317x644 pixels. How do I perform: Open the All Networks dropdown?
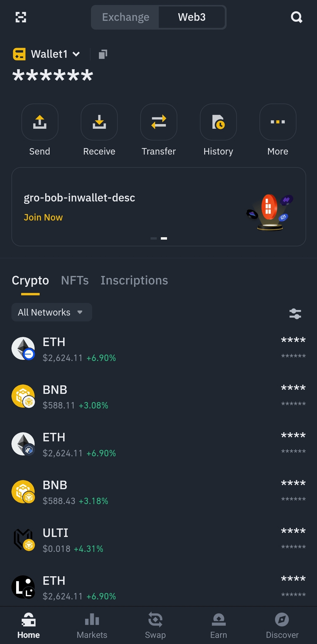pos(52,312)
